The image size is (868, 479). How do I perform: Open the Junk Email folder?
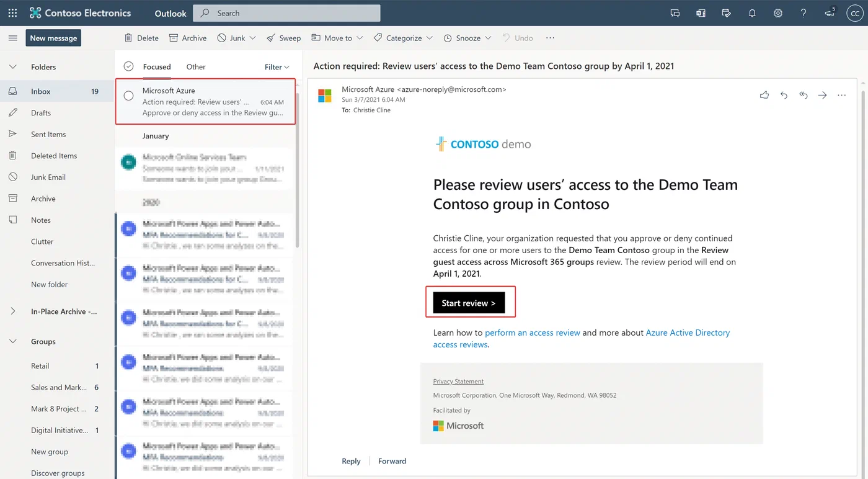pos(57,177)
